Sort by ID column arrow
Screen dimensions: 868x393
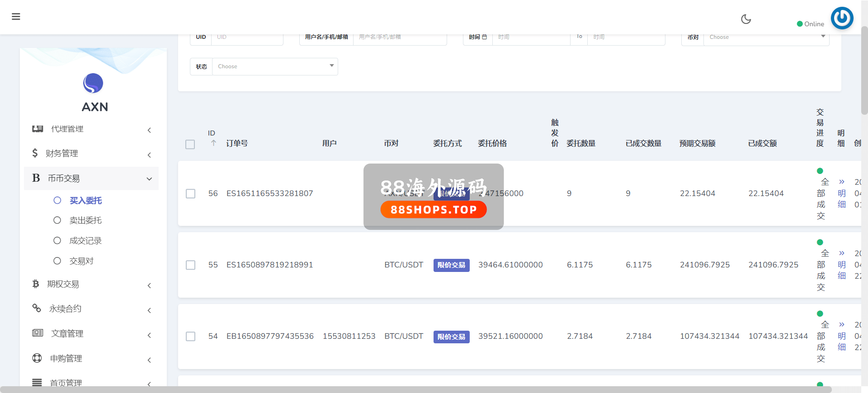point(213,143)
